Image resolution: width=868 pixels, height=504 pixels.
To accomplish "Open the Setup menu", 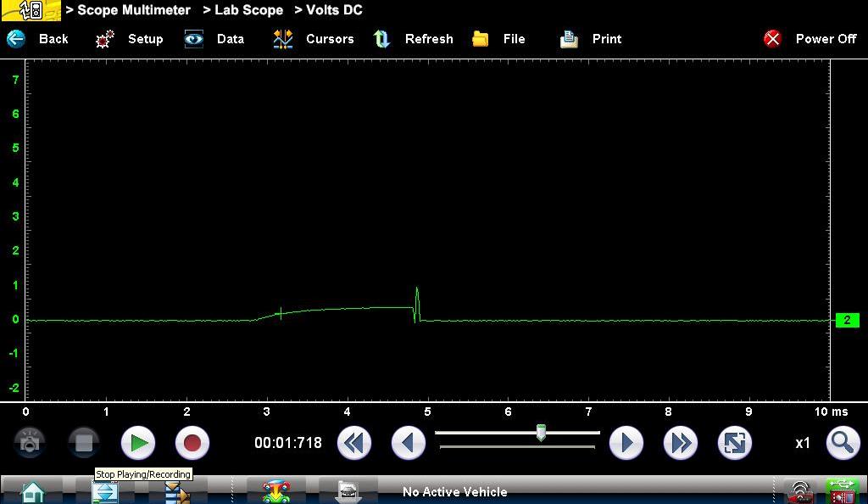I will click(130, 39).
